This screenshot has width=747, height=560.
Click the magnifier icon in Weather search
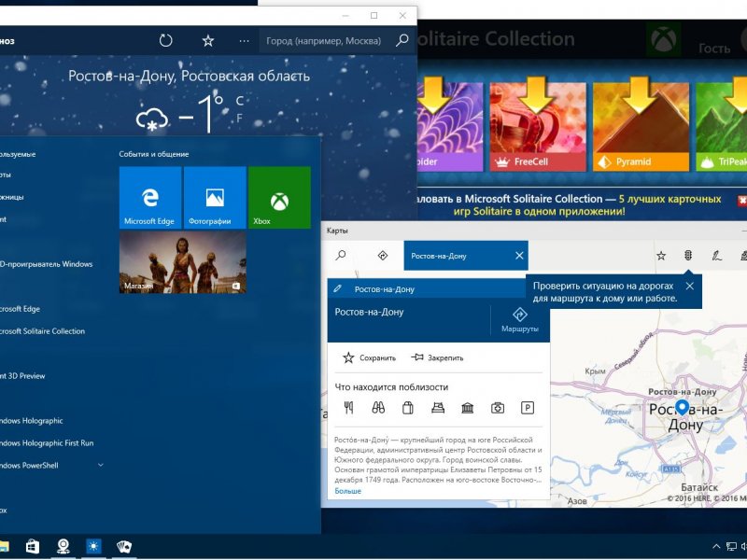click(x=402, y=40)
